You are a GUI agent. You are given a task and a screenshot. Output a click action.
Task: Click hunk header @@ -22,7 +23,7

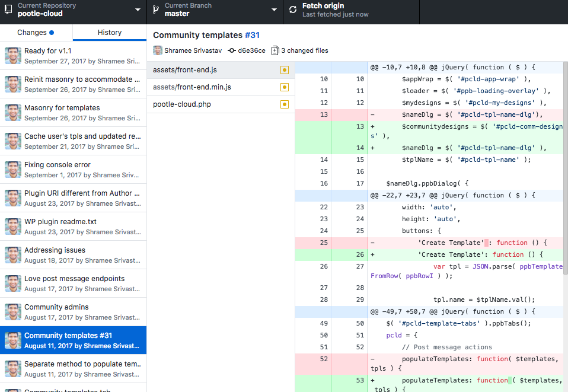point(429,195)
